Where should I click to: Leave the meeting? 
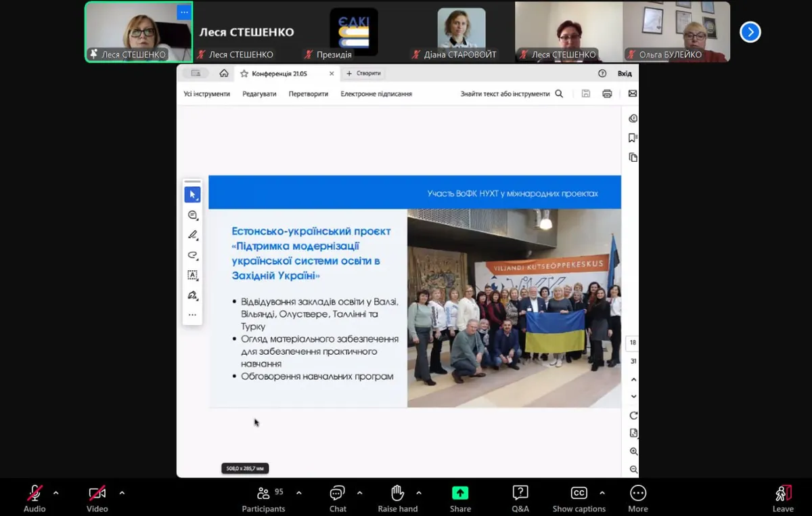[783, 498]
